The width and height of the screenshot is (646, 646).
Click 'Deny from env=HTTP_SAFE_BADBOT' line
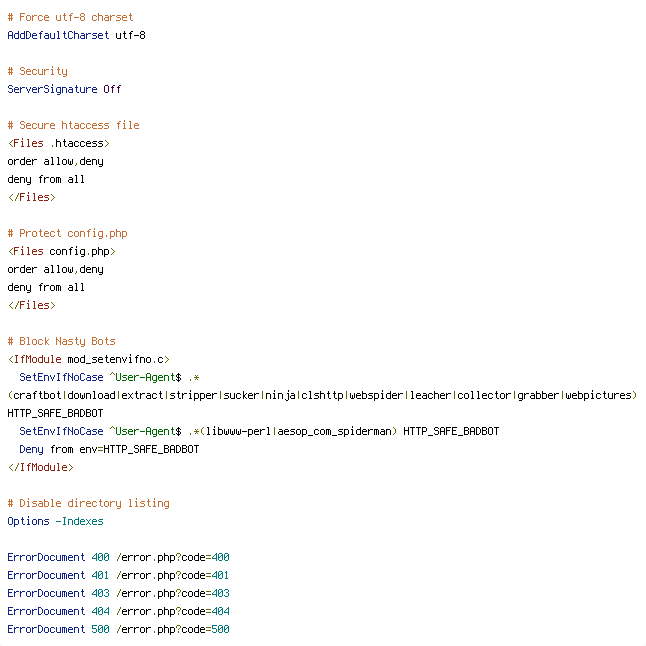(109, 449)
